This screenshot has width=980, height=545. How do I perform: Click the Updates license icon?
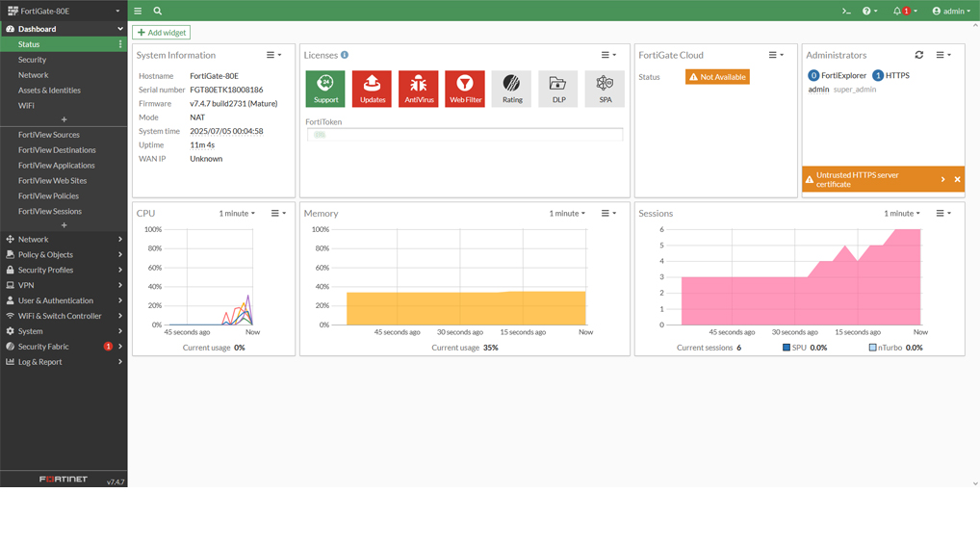pyautogui.click(x=372, y=89)
